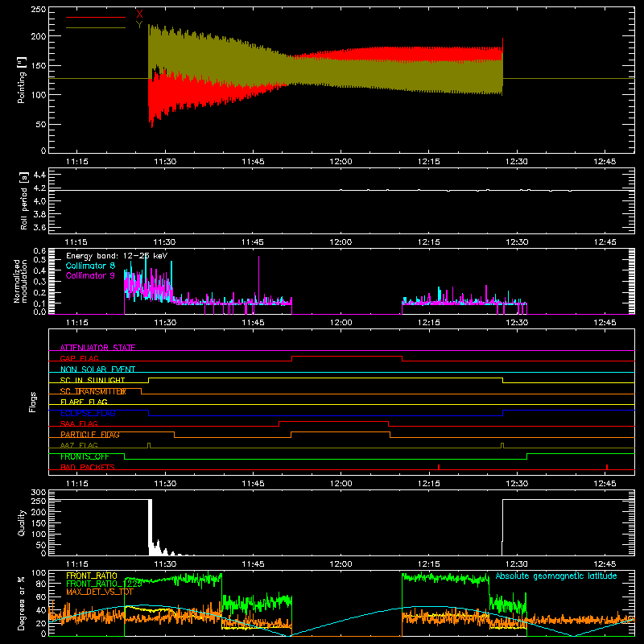
Task: Select the Normalized modulation axis title
Action: pyautogui.click(x=20, y=281)
